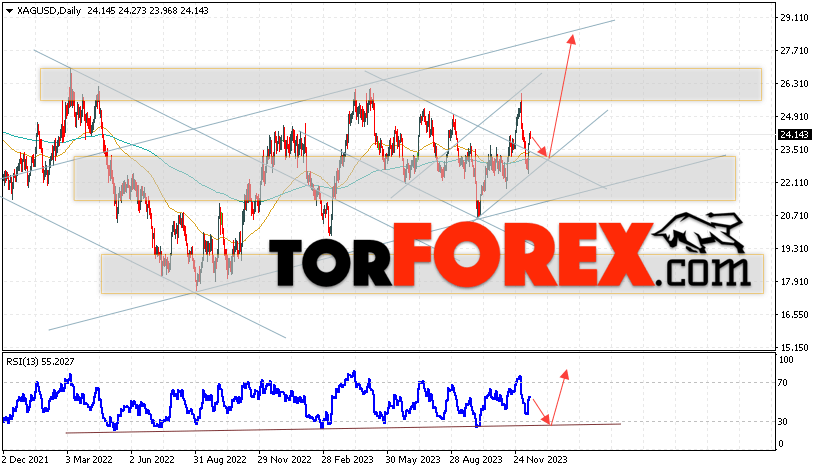The image size is (816, 471).
Task: Click date label 28 Aug 2023
Action: (476, 460)
